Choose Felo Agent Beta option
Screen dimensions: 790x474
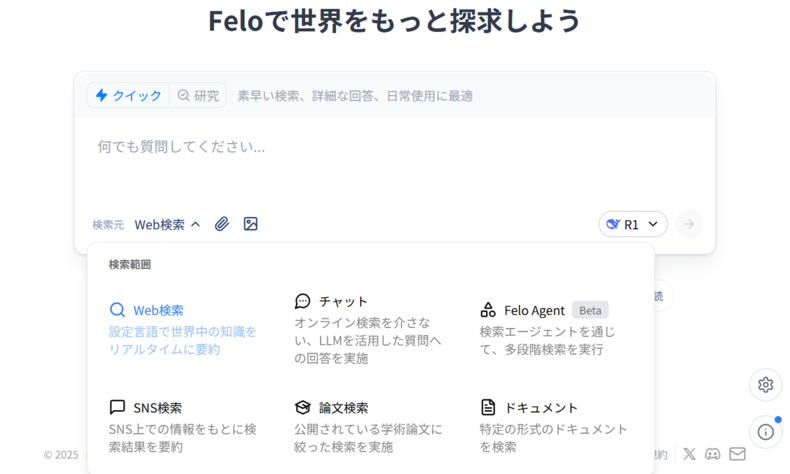pos(553,329)
